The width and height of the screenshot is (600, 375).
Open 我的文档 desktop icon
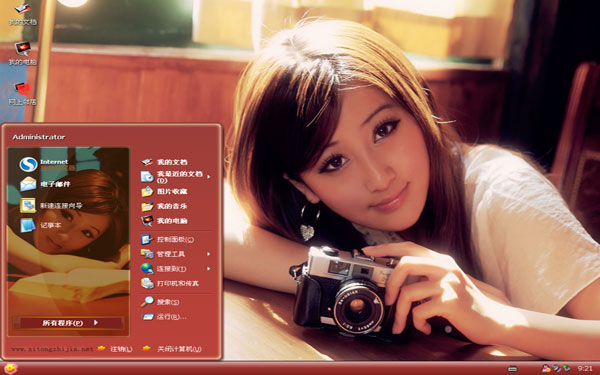point(23,14)
